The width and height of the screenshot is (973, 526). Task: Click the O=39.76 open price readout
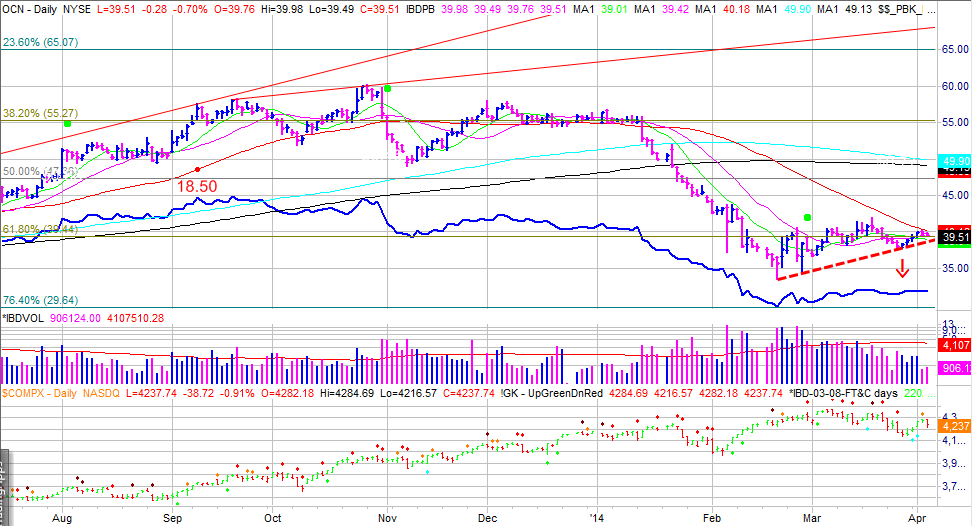(233, 9)
